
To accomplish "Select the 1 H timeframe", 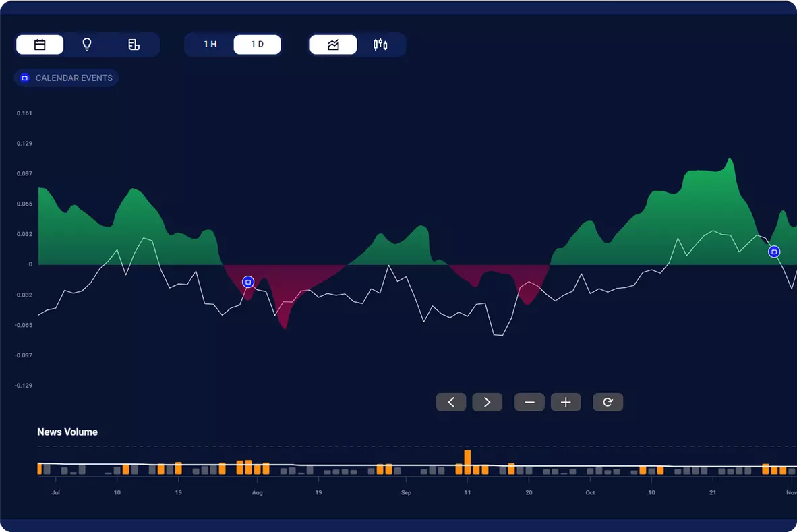I will [210, 45].
